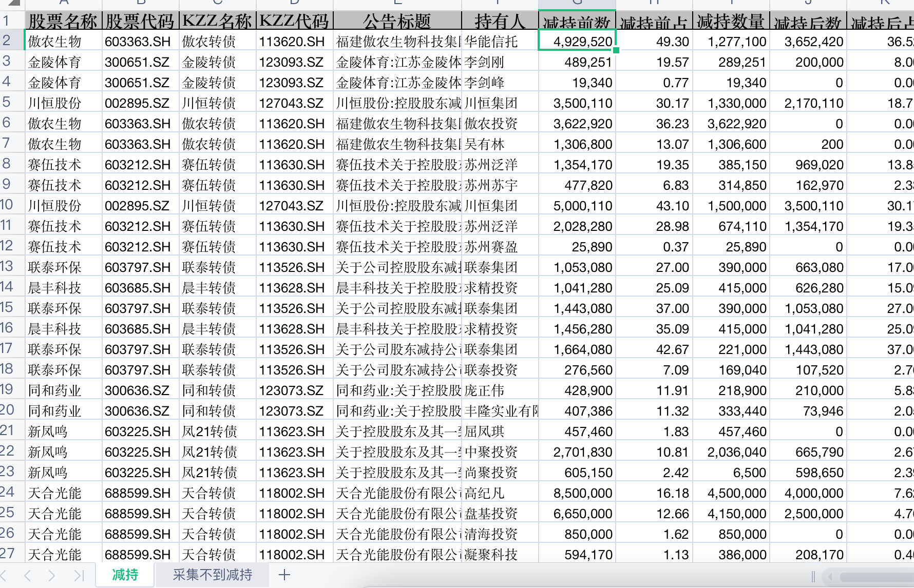Select the cell with value 598,650
Viewport: 914px width, 588px height.
coord(808,472)
